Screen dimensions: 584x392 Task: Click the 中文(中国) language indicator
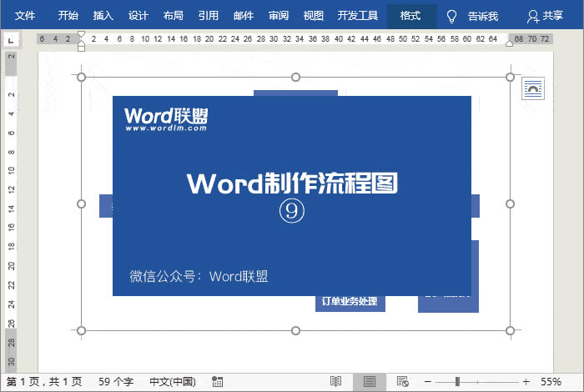(x=174, y=381)
